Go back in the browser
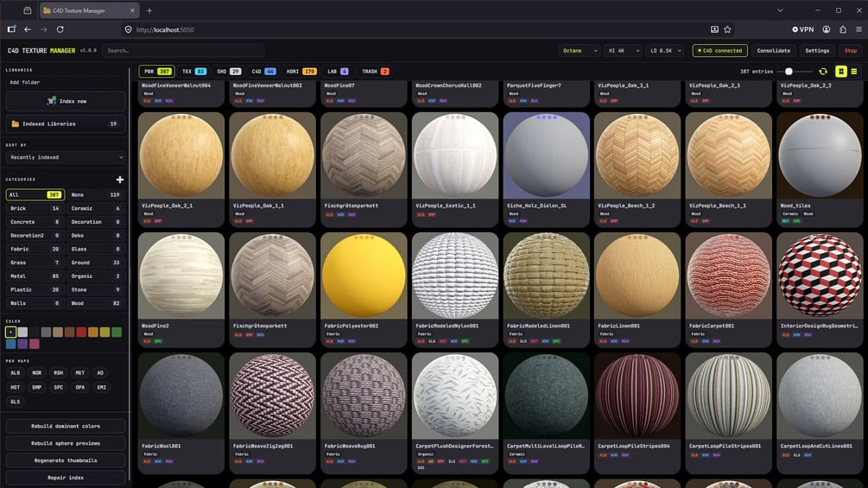 pos(28,29)
